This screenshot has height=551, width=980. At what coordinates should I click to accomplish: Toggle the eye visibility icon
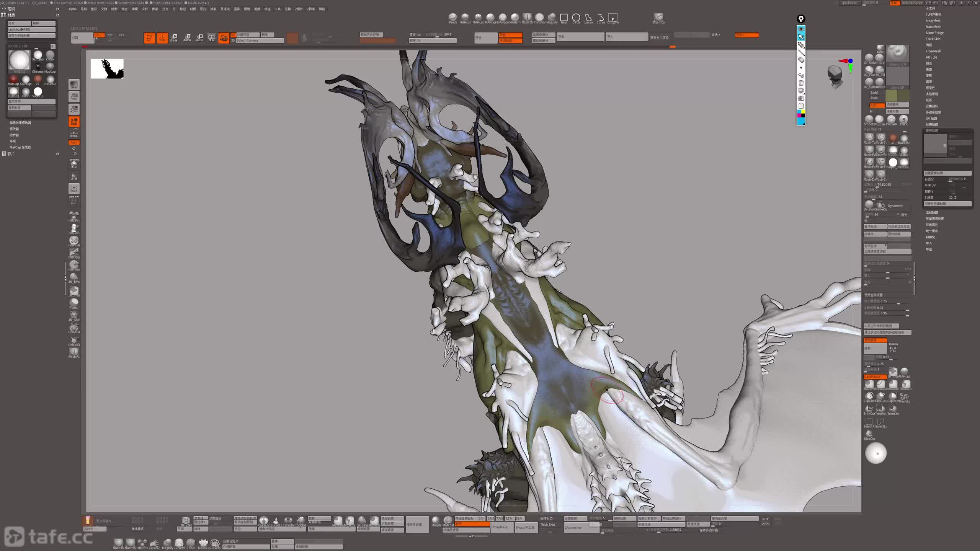coord(801,29)
